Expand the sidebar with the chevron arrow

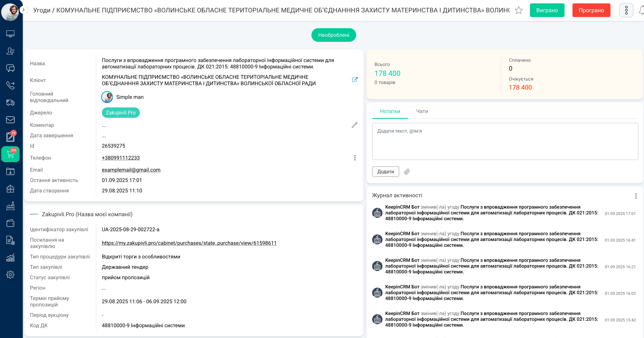coord(24,10)
